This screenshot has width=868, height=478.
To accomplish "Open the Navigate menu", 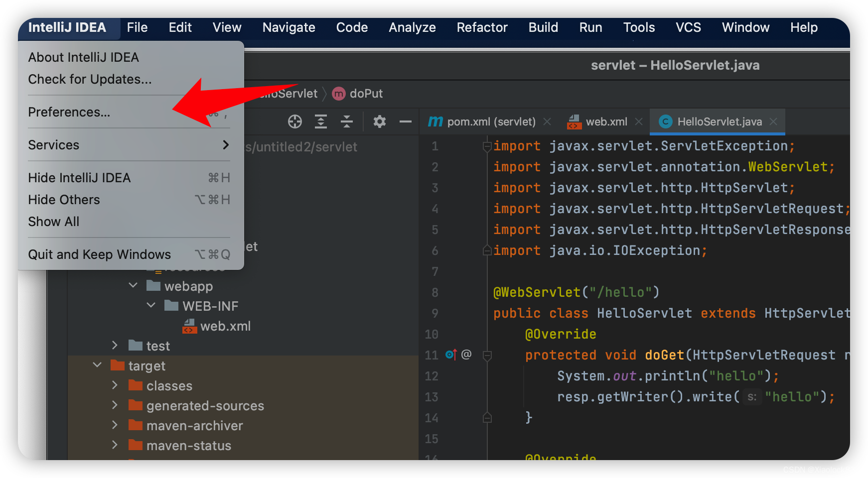I will 289,27.
